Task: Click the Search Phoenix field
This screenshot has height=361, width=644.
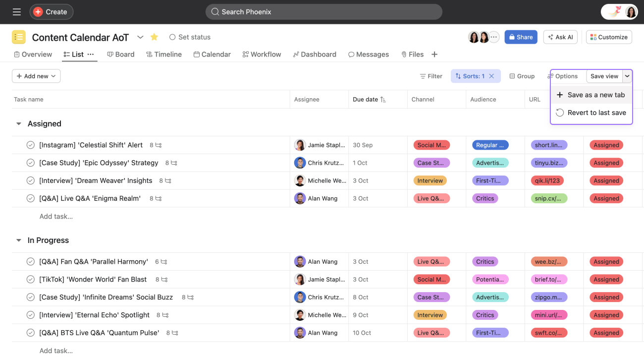Action: click(x=324, y=12)
